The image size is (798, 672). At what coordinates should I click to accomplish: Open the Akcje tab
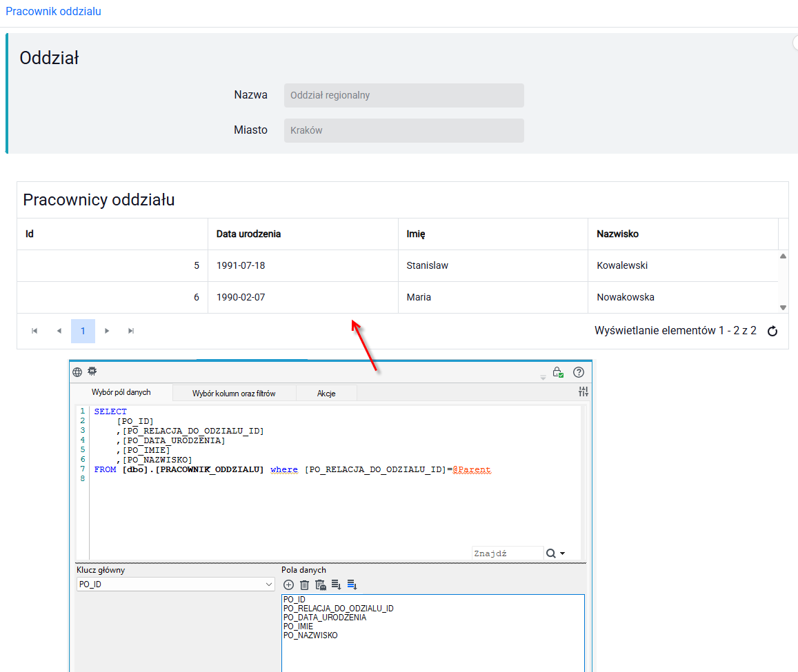point(326,394)
